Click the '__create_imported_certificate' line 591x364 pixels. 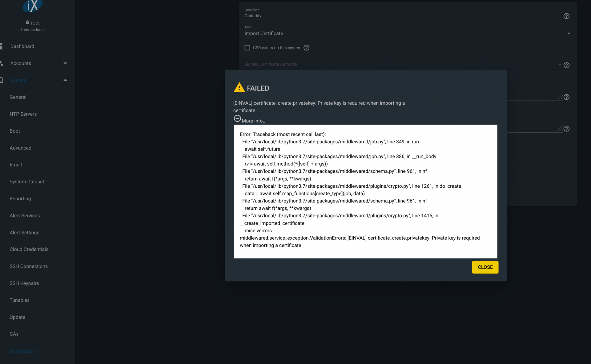tap(272, 223)
